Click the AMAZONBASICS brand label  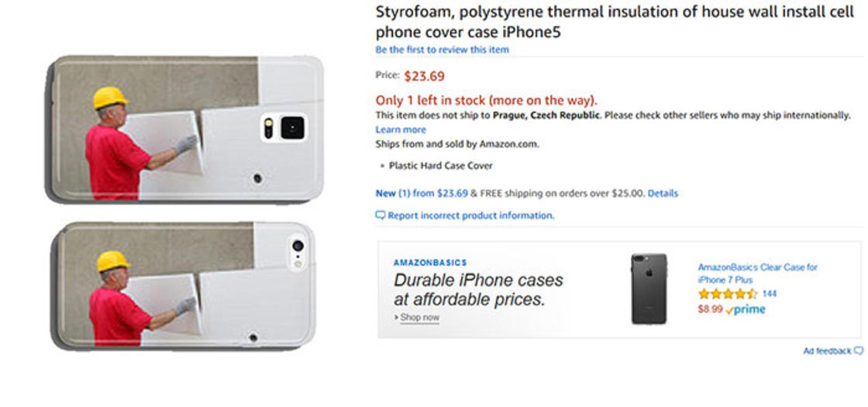[430, 264]
